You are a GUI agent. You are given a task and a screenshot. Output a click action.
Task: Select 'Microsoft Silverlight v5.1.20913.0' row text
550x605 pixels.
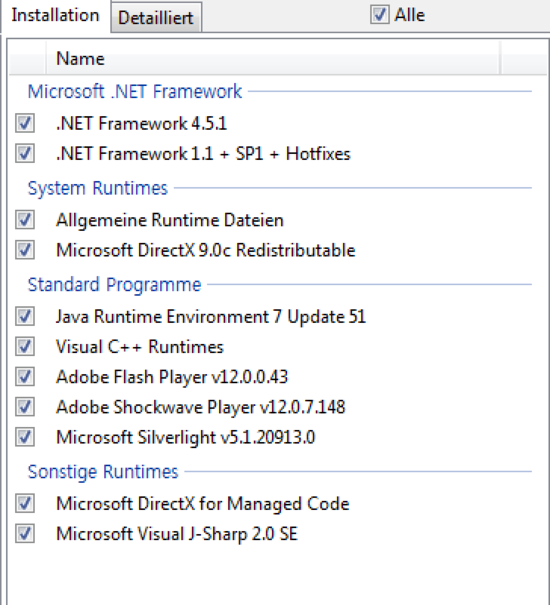click(x=186, y=438)
